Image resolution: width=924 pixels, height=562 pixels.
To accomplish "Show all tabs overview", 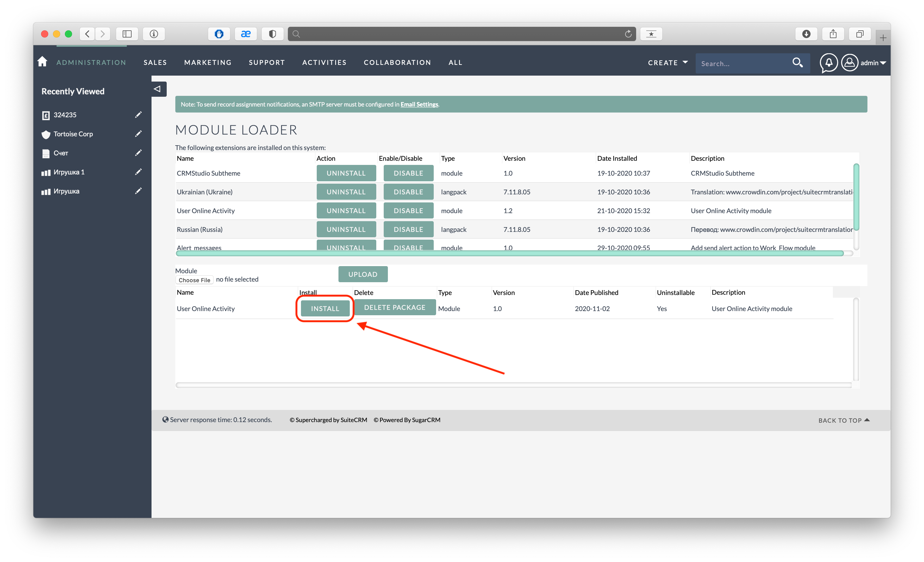I will coord(860,34).
